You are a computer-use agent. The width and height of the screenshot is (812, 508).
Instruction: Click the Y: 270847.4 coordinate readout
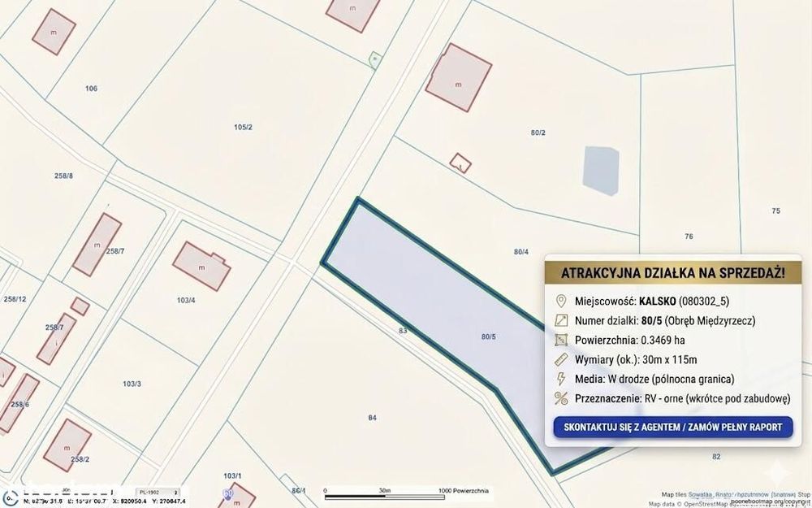[x=169, y=501]
